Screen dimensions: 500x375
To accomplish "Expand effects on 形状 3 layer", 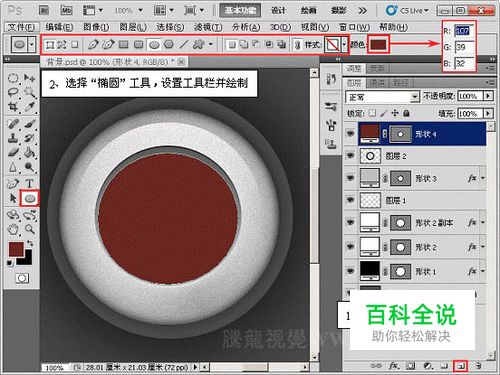I will [x=483, y=178].
